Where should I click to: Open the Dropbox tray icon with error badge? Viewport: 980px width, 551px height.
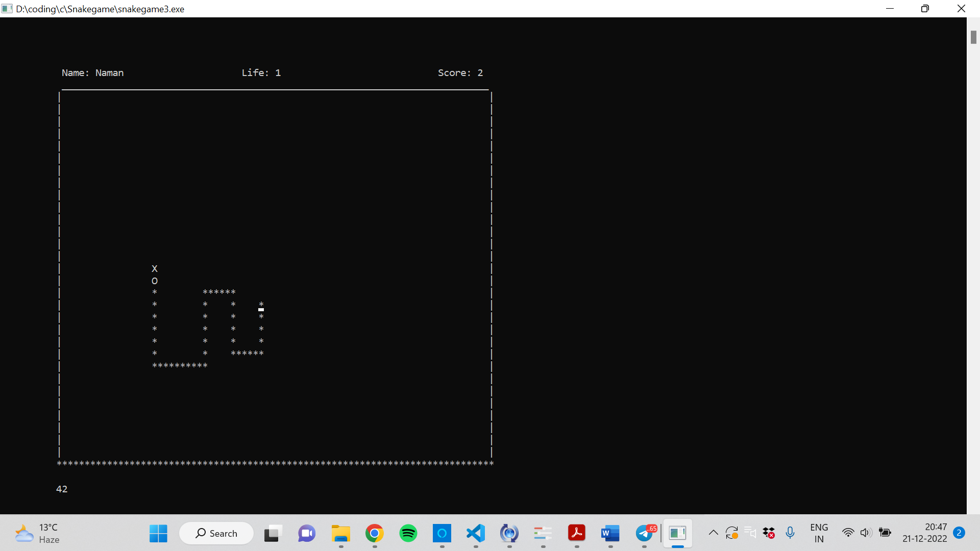(x=769, y=533)
